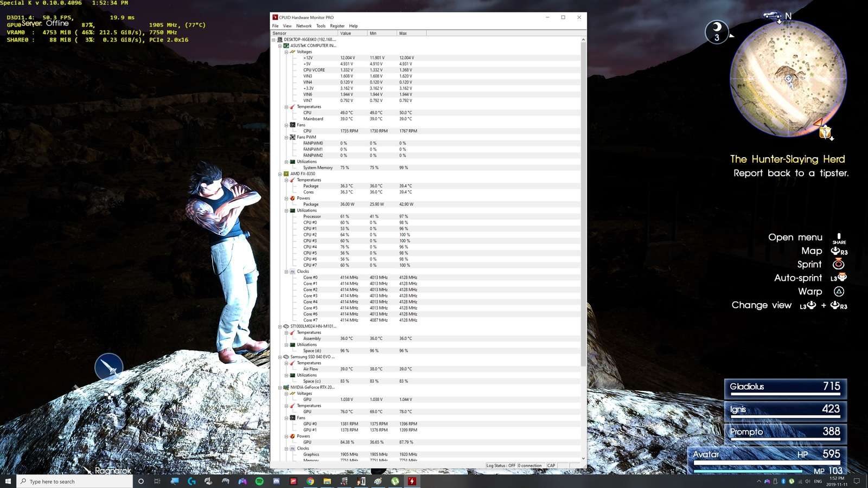Click the motherboard Temperatures thermometer icon
Image resolution: width=868 pixels, height=488 pixels.
pyautogui.click(x=293, y=107)
